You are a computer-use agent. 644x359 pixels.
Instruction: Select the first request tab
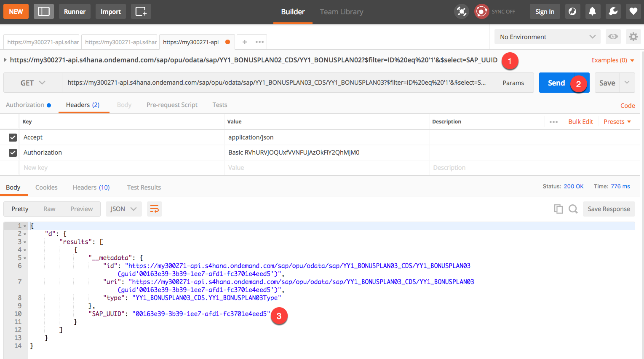coord(41,42)
